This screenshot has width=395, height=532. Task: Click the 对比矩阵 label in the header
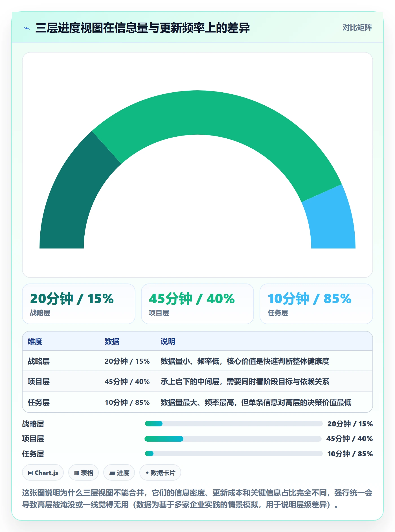point(357,28)
